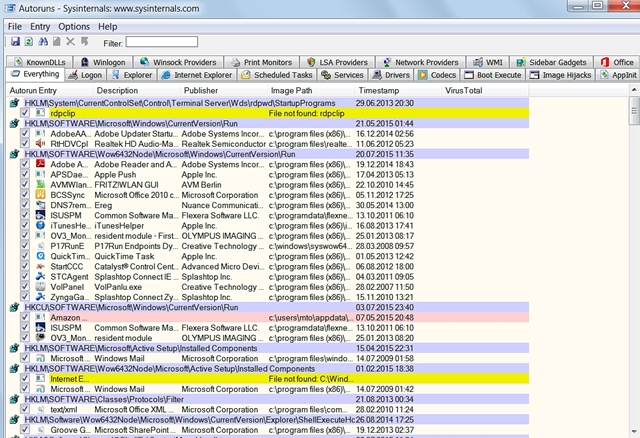Screen dimensions: 640x438
Task: Click the Save toolbar icon
Action: click(x=15, y=42)
